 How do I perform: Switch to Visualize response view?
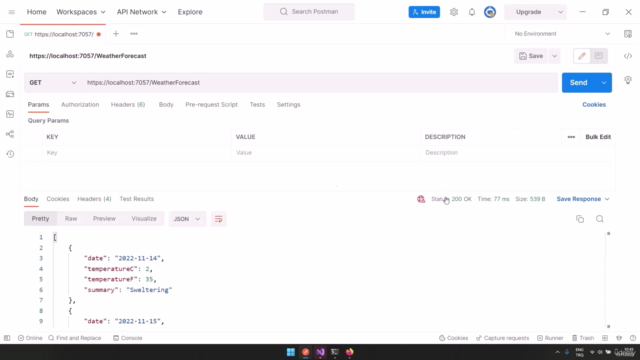pos(144,219)
